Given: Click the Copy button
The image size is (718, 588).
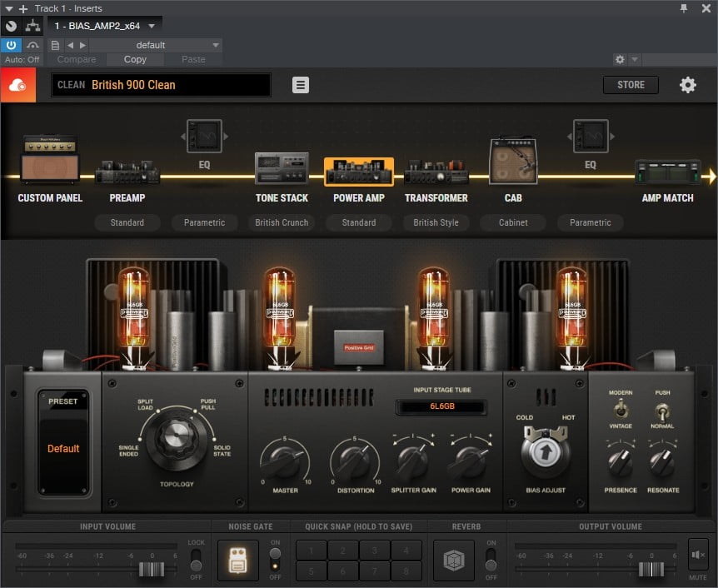Looking at the screenshot, I should (135, 59).
